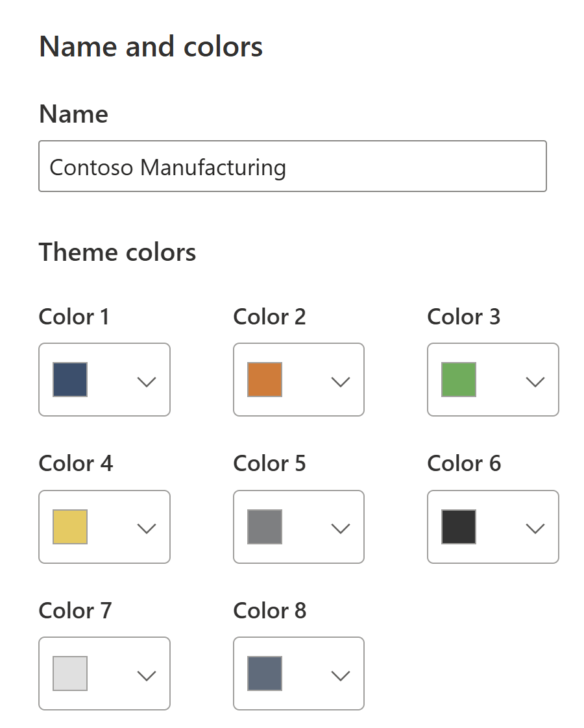Click the Theme colors heading
The width and height of the screenshot is (584, 728).
(117, 252)
